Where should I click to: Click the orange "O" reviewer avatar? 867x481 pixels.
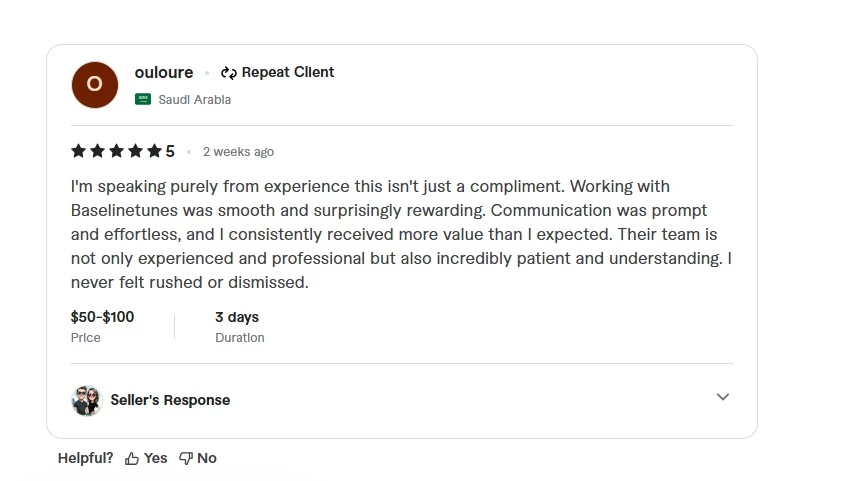point(95,84)
